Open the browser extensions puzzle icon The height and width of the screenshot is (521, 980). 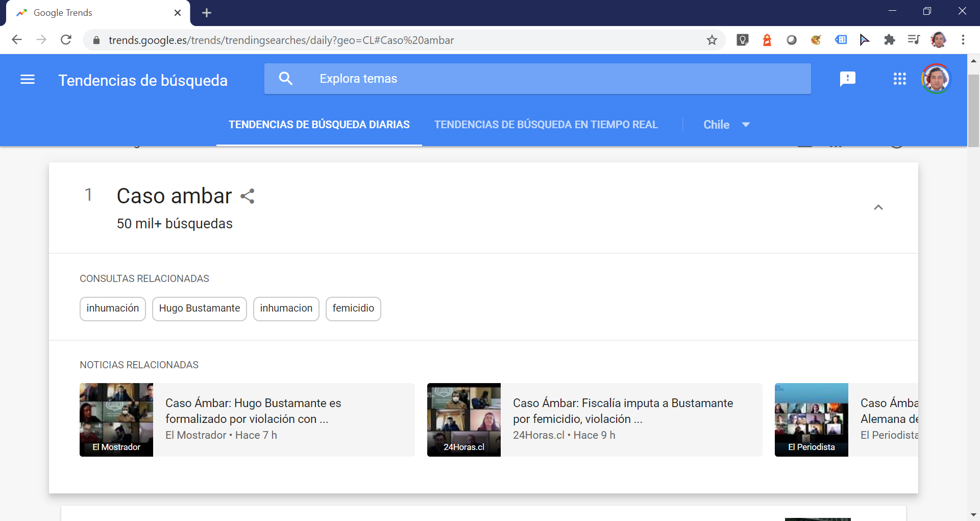[x=889, y=40]
